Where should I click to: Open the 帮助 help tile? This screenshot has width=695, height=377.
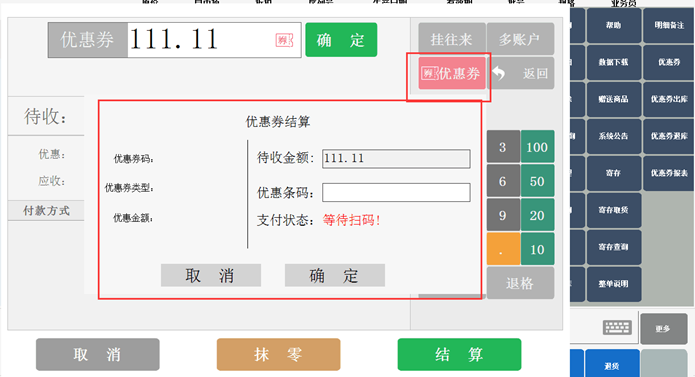pyautogui.click(x=614, y=25)
